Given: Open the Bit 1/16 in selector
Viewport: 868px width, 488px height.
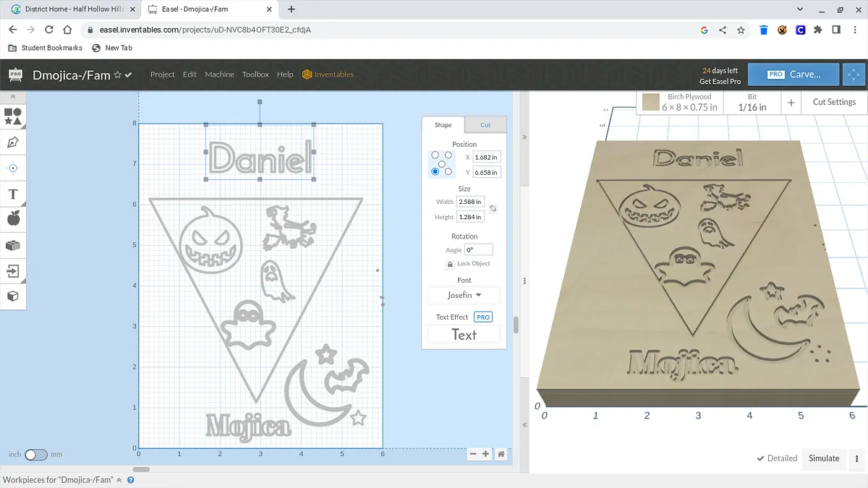Looking at the screenshot, I should point(752,103).
